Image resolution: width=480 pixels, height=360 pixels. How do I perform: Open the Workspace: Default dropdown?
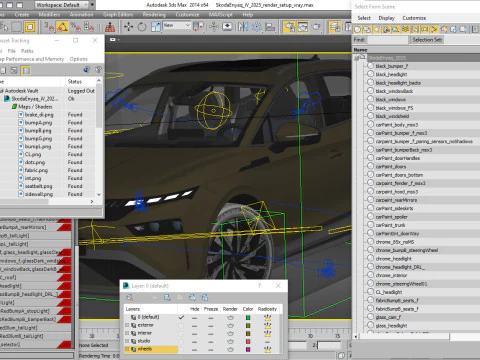tap(62, 5)
